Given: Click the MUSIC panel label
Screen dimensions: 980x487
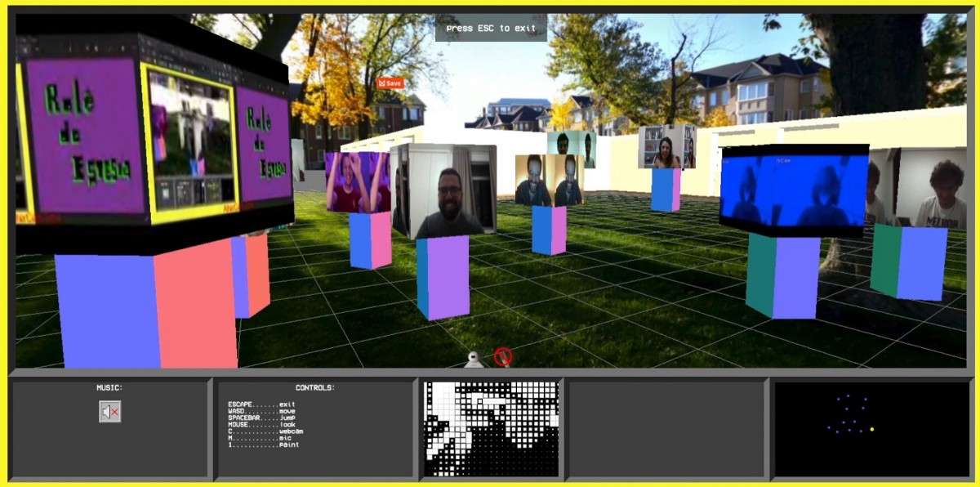Looking at the screenshot, I should point(109,388).
